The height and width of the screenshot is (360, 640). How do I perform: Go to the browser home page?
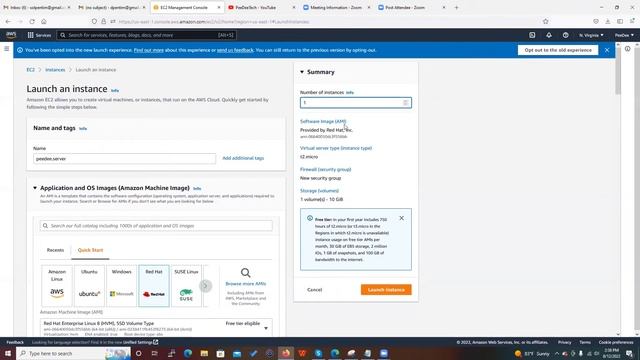[x=44, y=21]
